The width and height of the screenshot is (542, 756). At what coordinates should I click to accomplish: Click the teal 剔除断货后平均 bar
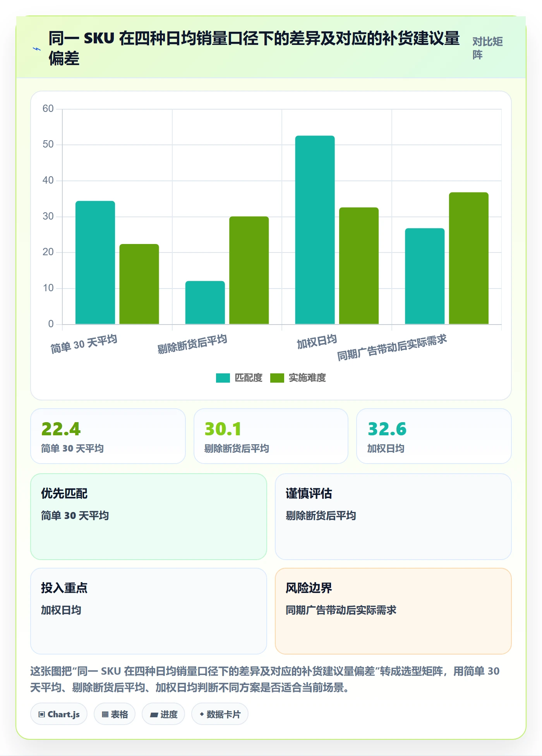(x=205, y=302)
